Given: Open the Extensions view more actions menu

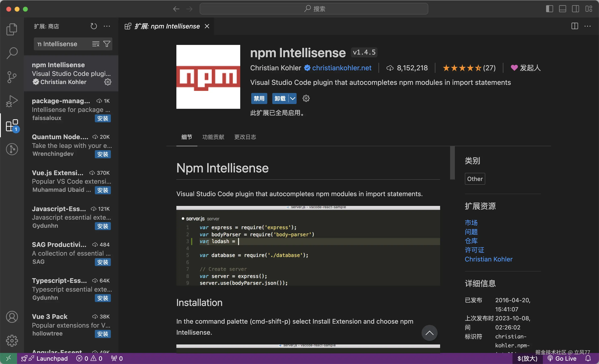Looking at the screenshot, I should pyautogui.click(x=107, y=26).
